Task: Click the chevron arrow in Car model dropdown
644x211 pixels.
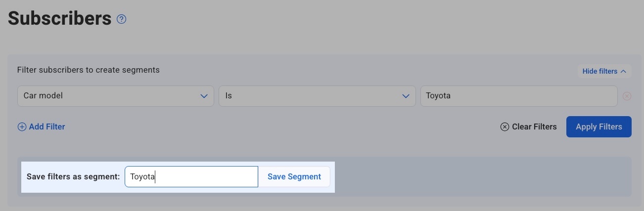Action: (204, 96)
